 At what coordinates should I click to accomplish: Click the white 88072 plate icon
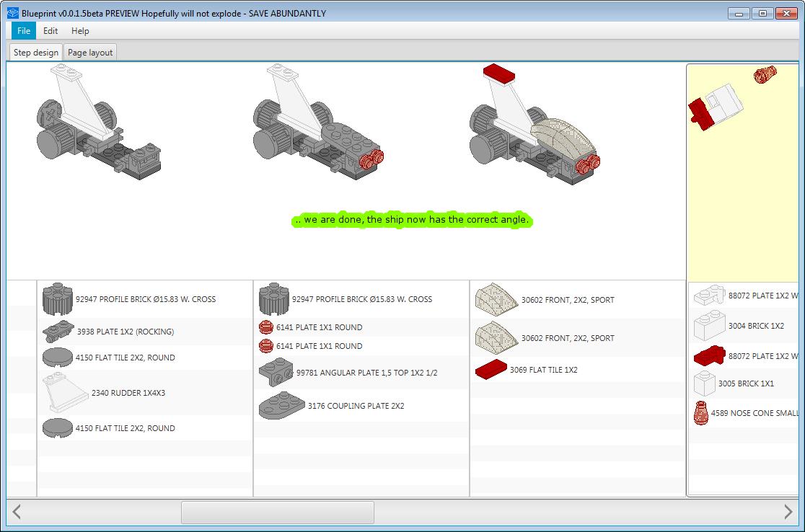710,295
